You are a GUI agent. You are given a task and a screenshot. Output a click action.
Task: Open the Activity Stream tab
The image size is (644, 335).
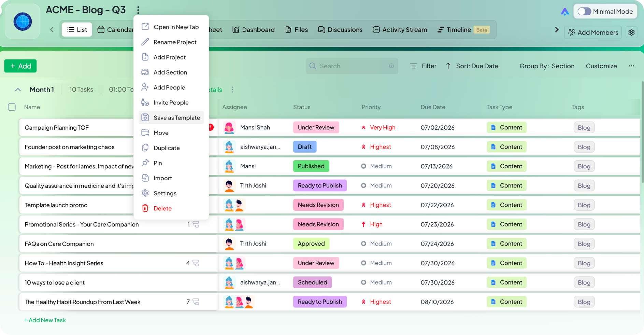(x=400, y=30)
